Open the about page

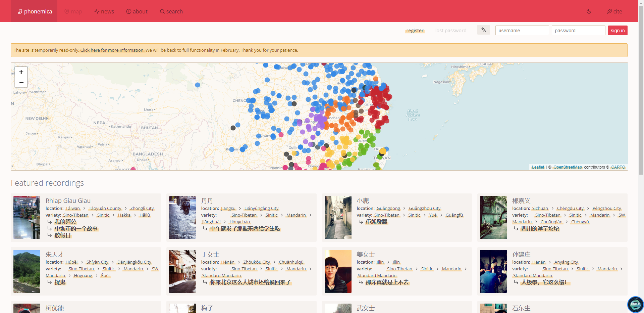(x=137, y=11)
